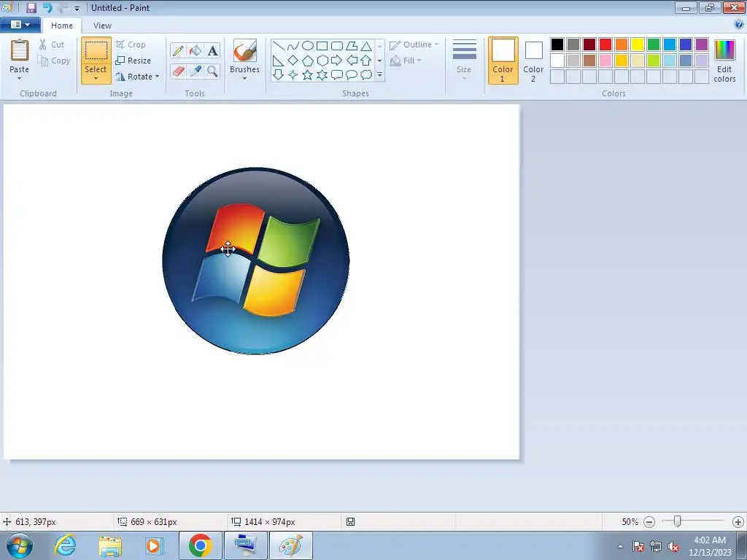The image size is (747, 560).
Task: Open the Paint Help icon
Action: [739, 25]
